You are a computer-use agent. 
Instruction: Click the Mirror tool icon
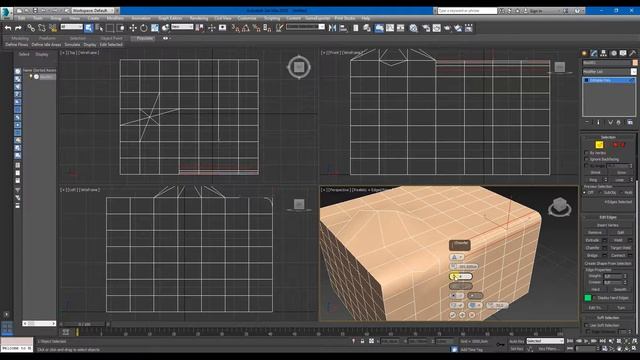[x=332, y=28]
